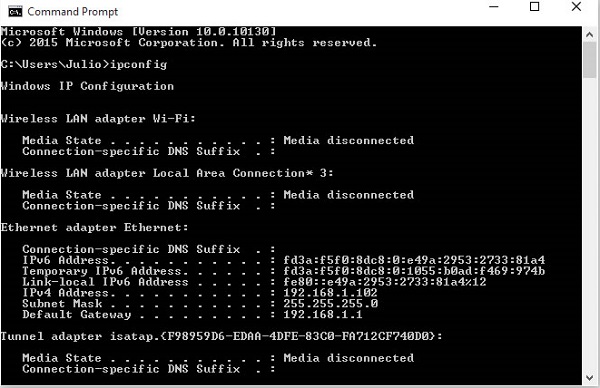Click the Ethernet adapter Ethernet heading
This screenshot has width=600, height=388.
coord(95,228)
